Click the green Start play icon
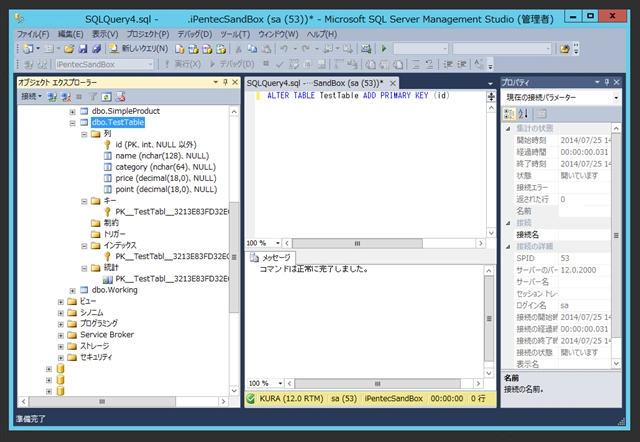This screenshot has height=442, width=640. click(384, 49)
